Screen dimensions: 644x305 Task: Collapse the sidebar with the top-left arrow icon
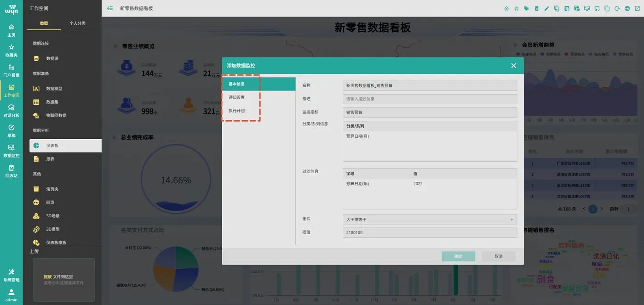[x=110, y=8]
